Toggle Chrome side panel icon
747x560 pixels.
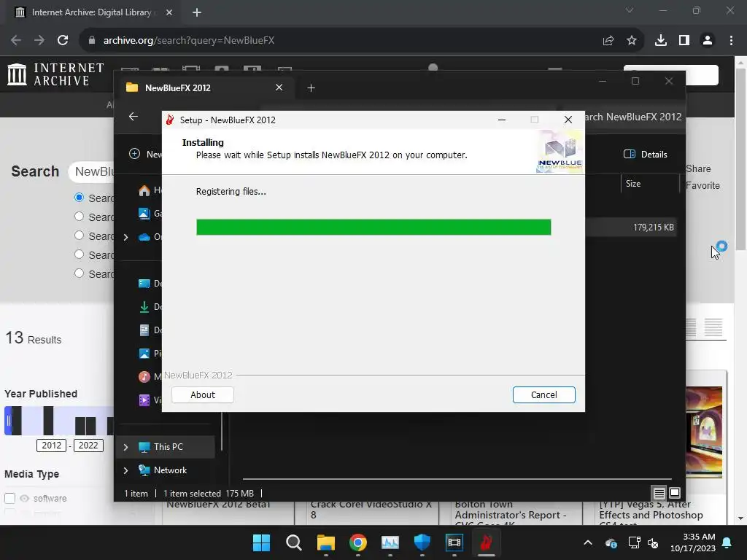coord(684,41)
